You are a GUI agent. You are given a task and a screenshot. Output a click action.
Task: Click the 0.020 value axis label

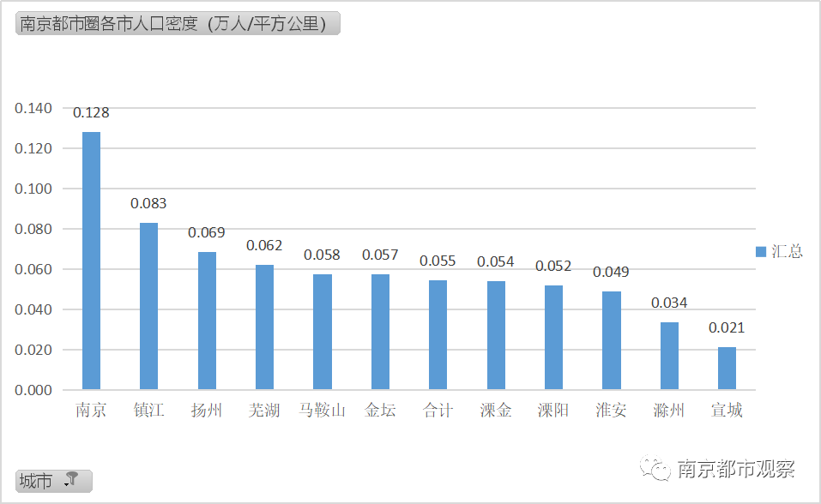(x=33, y=350)
